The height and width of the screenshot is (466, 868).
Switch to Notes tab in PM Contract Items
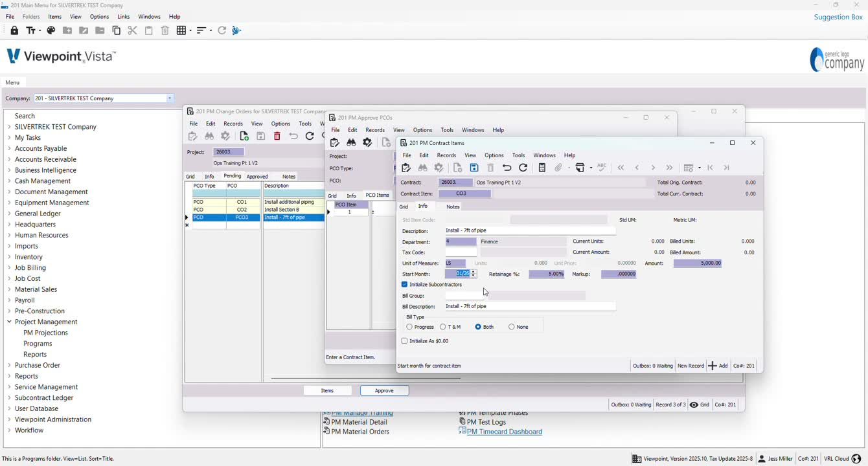pyautogui.click(x=453, y=206)
